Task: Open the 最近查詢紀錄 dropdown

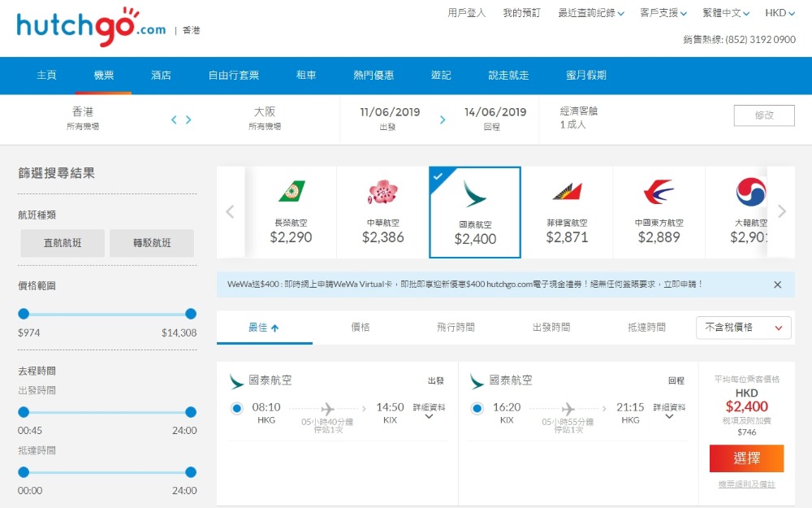Action: (x=591, y=13)
